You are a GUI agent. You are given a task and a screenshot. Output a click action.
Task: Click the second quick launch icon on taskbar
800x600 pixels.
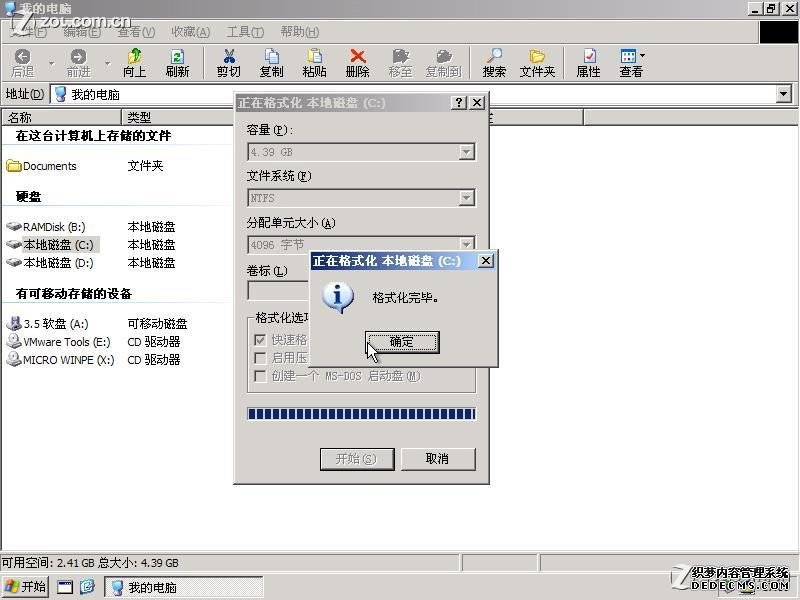tap(87, 586)
